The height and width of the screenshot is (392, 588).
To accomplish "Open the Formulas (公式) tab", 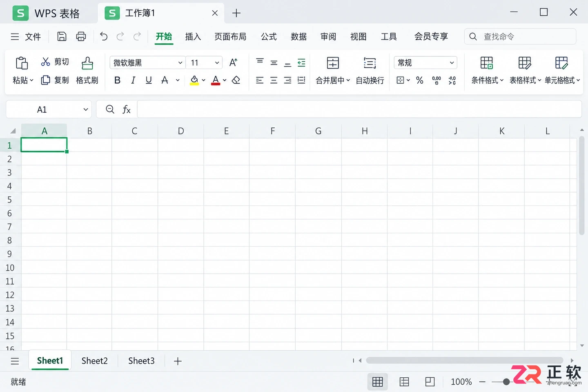I will pyautogui.click(x=269, y=37).
